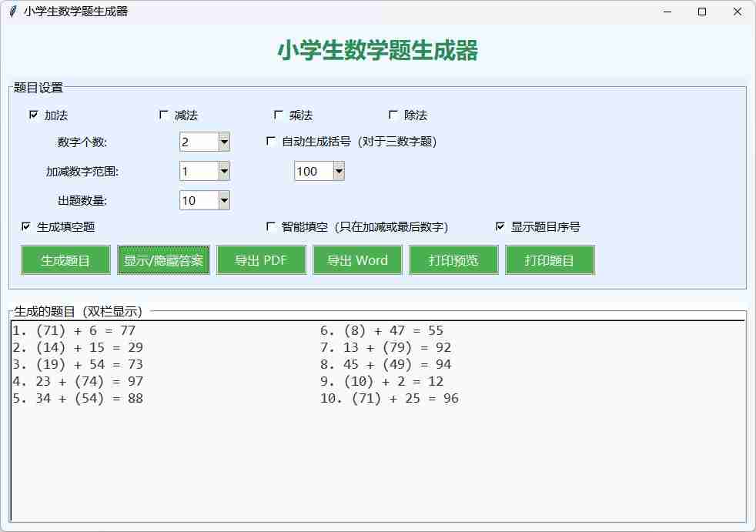The width and height of the screenshot is (756, 532).
Task: Click the feather app icon in title bar
Action: pos(12,12)
